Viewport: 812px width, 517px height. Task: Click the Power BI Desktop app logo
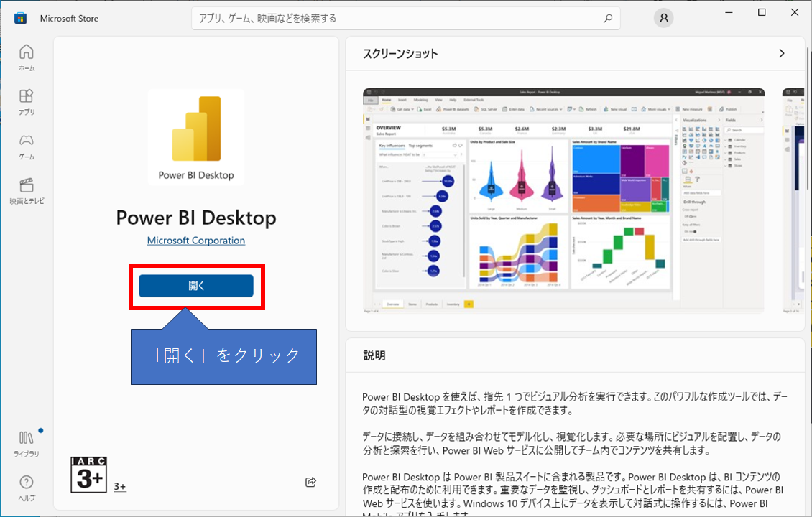point(195,137)
